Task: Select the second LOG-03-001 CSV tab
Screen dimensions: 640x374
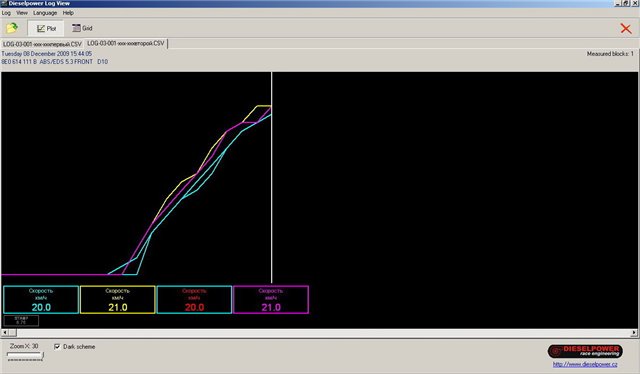Action: click(126, 43)
